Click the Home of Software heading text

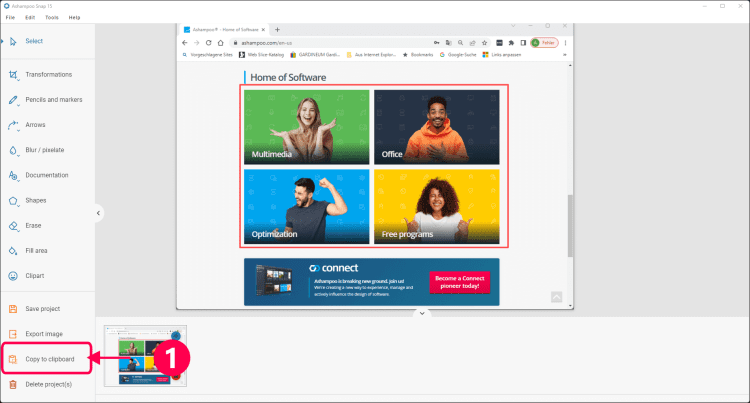pyautogui.click(x=288, y=77)
